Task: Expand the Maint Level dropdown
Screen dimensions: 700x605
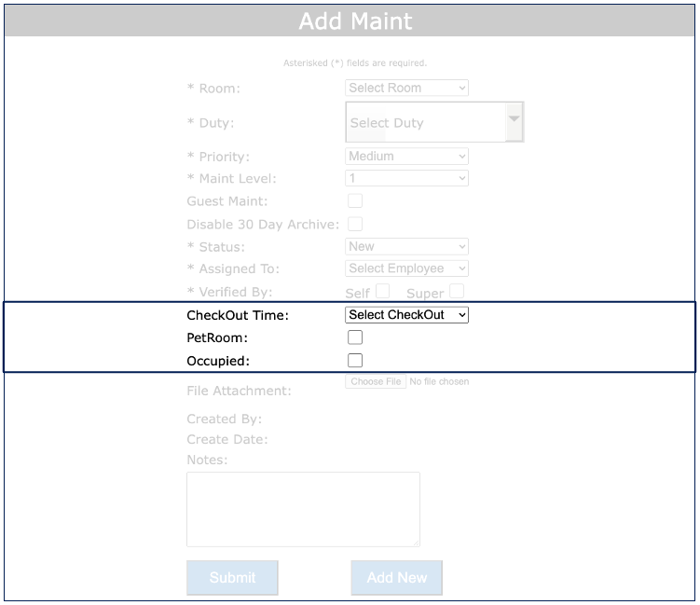Action: 406,178
